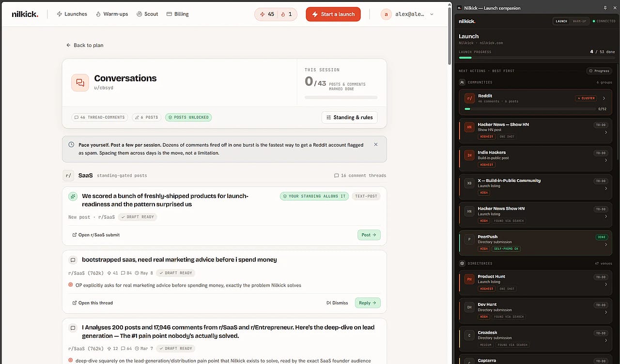Expand X — Build-in-Public Community chevron
620x364 pixels.
tap(606, 188)
